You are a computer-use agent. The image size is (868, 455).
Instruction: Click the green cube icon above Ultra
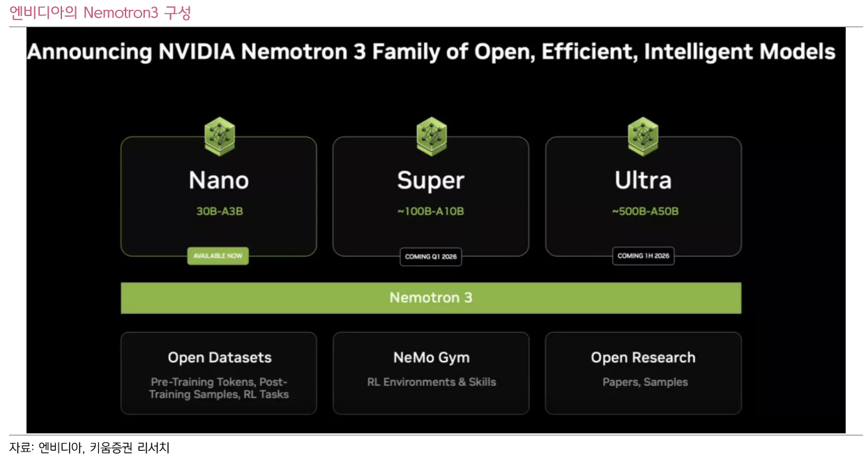(643, 136)
